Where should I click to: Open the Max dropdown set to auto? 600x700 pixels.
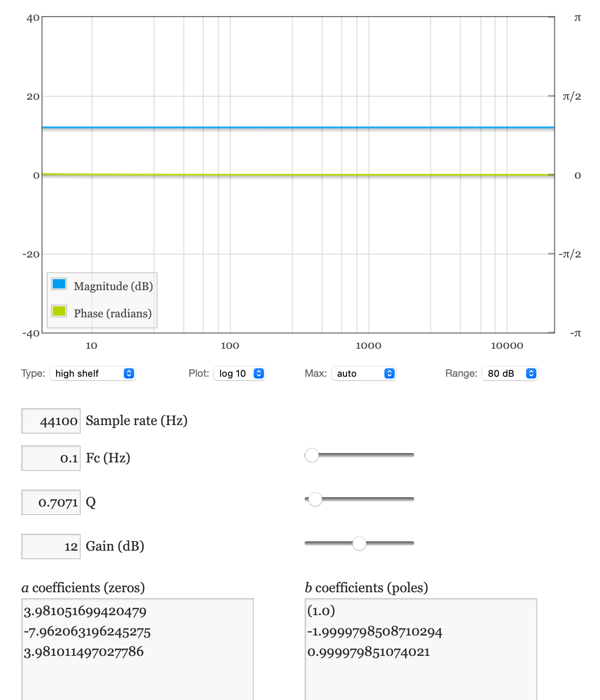click(364, 373)
